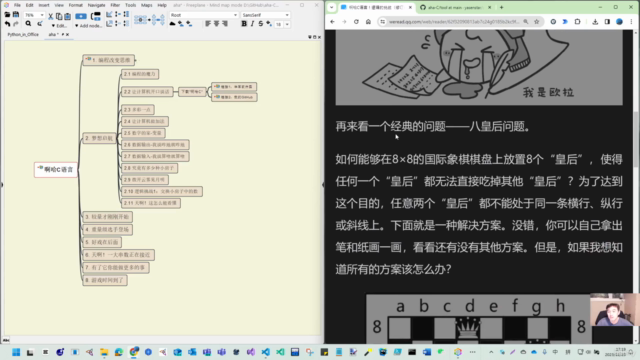Toggle browser side panel icon
This screenshot has height=360, width=640.
(x=607, y=22)
